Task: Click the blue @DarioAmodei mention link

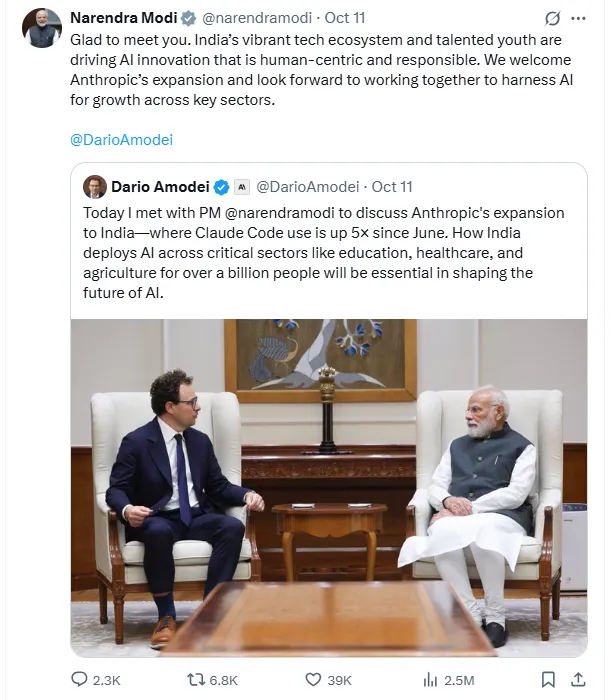Action: (122, 140)
